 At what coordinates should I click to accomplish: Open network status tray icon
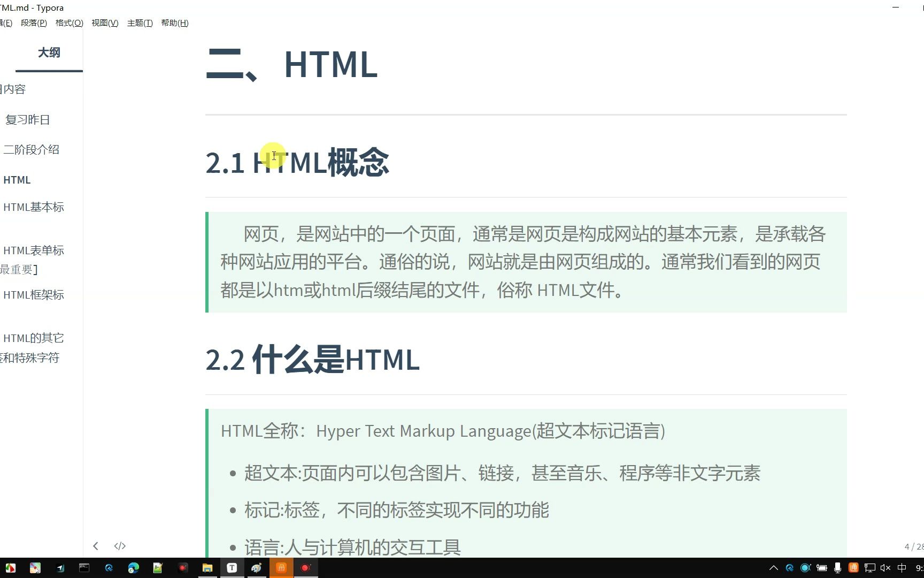point(869,568)
